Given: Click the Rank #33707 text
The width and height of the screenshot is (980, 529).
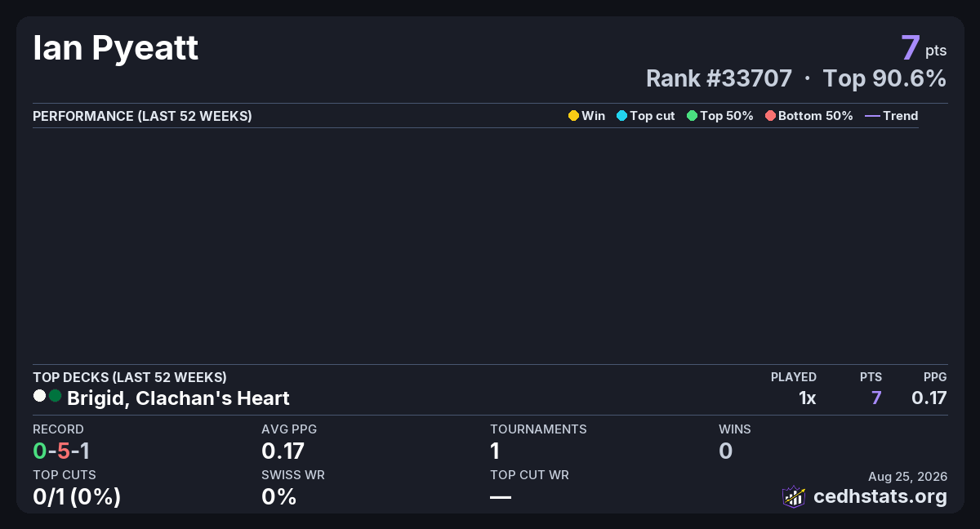Looking at the screenshot, I should pos(719,78).
